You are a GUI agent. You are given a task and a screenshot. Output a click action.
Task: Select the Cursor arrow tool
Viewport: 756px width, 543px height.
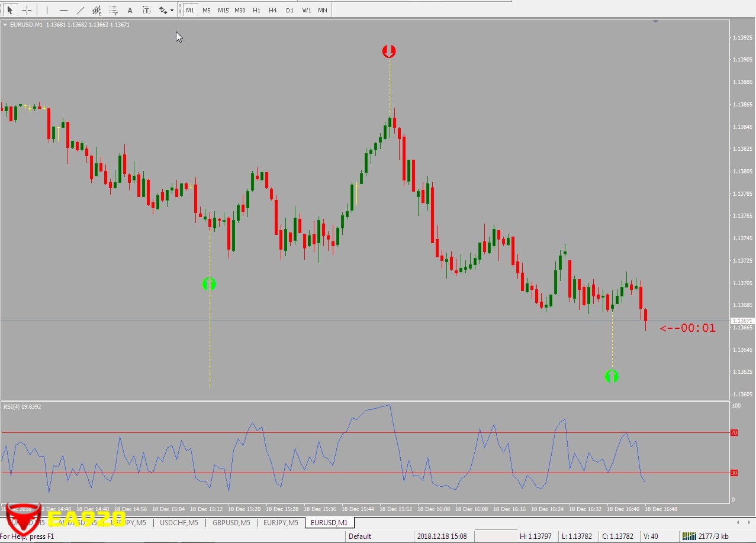(10, 10)
